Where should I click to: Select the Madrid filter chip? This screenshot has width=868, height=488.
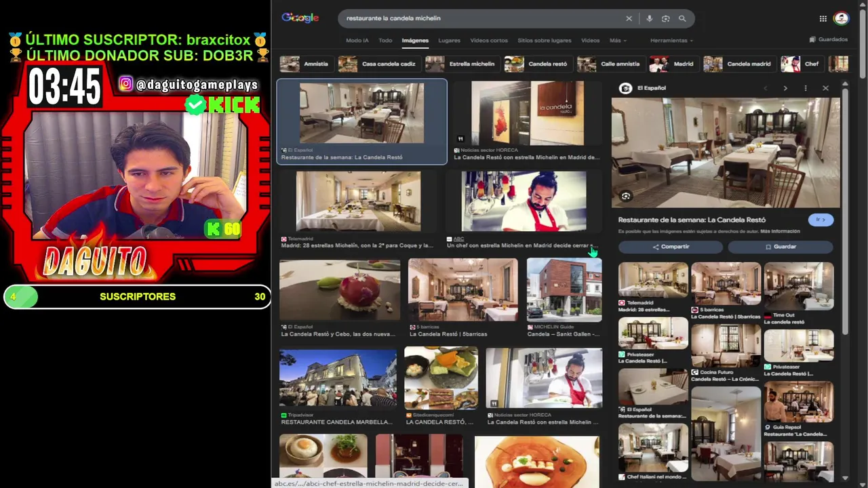pos(673,64)
